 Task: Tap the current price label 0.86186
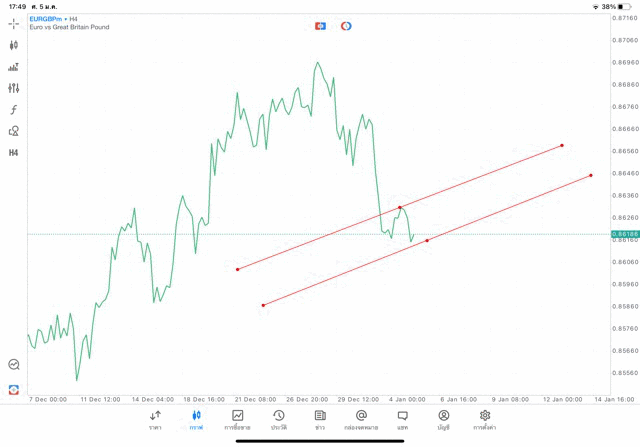click(x=624, y=234)
